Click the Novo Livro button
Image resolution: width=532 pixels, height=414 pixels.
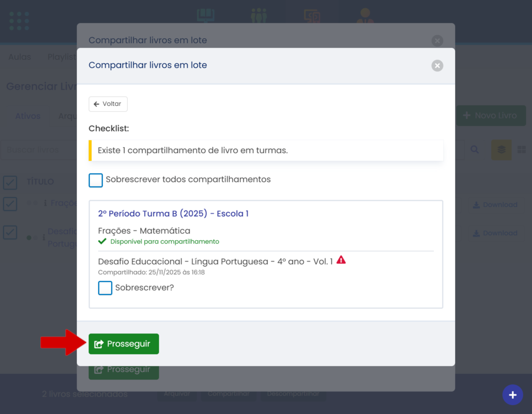[x=491, y=115]
